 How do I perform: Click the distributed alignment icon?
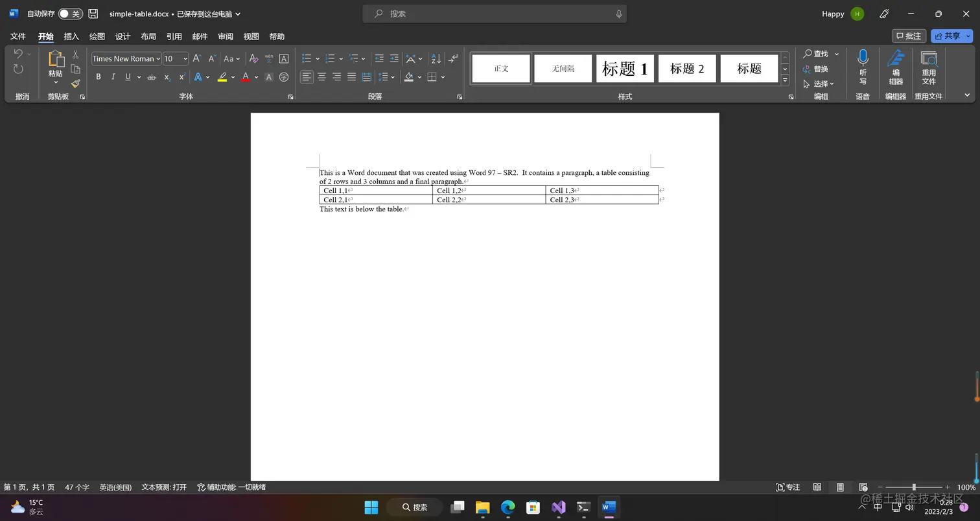366,77
